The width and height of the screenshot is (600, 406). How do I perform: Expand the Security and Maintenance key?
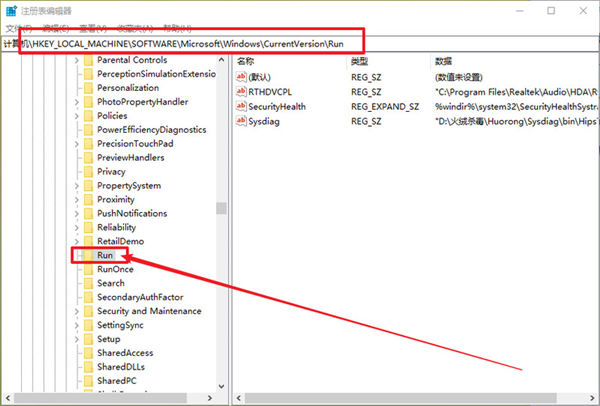pos(77,311)
